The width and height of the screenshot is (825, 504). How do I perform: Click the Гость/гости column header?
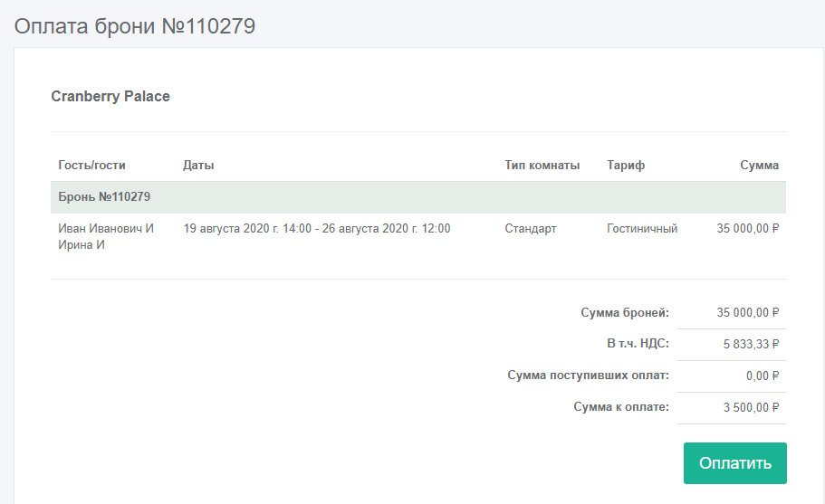click(91, 166)
